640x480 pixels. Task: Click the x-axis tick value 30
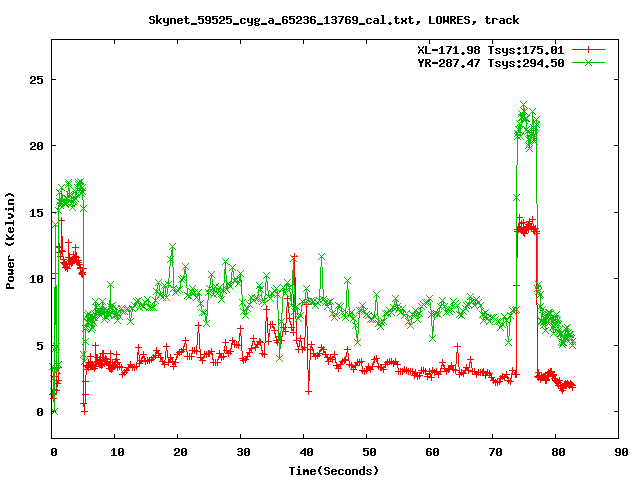click(x=243, y=452)
